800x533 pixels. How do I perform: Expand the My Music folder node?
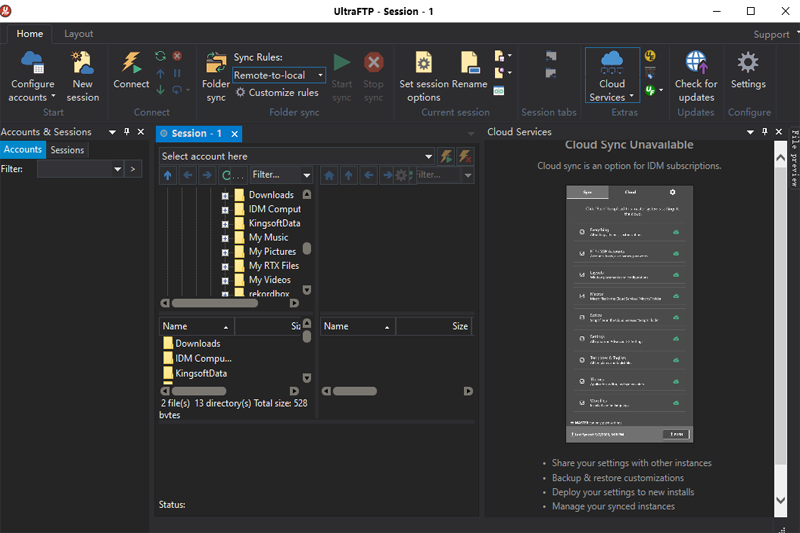click(226, 238)
